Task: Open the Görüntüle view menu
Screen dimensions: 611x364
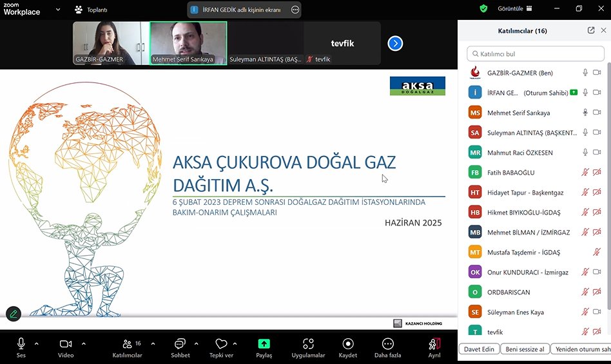Action: coord(515,8)
